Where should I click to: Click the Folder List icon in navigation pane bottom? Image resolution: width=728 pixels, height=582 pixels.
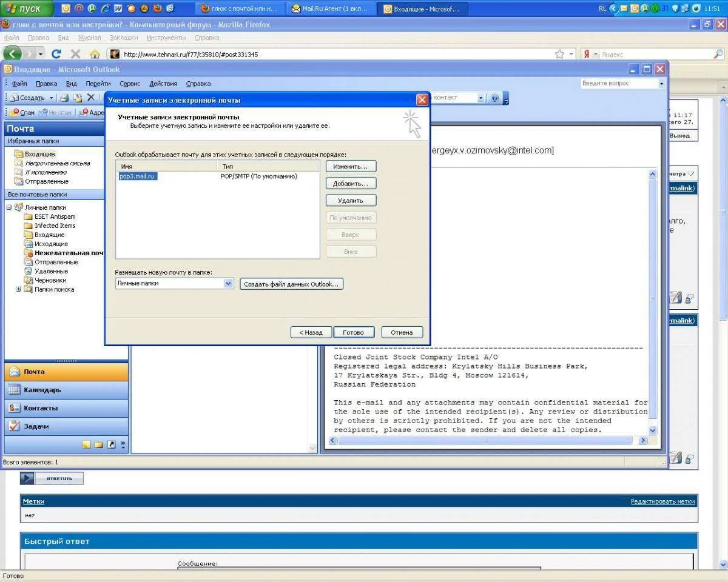(98, 444)
